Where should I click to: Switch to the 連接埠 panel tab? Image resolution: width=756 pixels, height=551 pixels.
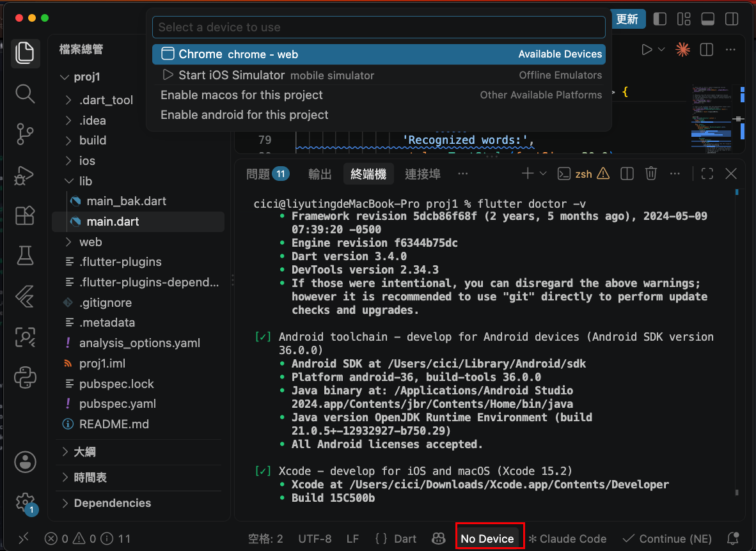(422, 174)
